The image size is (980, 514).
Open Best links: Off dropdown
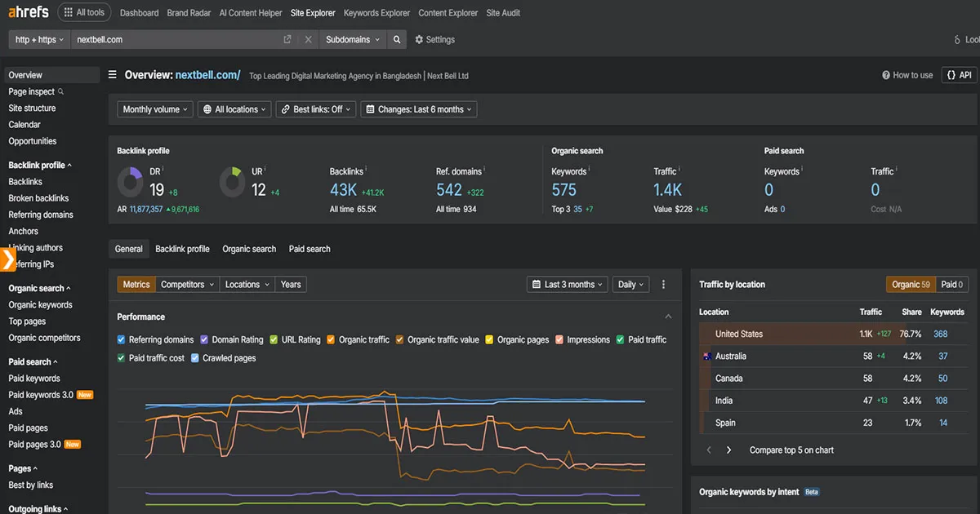tap(315, 109)
